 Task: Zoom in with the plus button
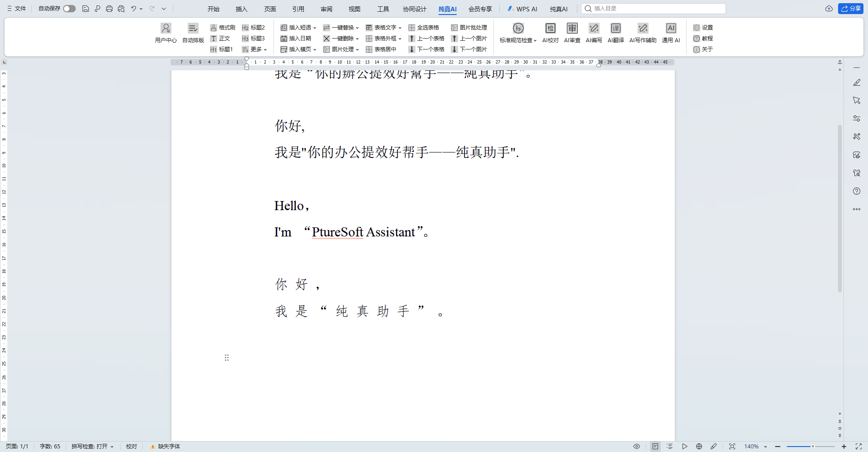click(x=844, y=447)
